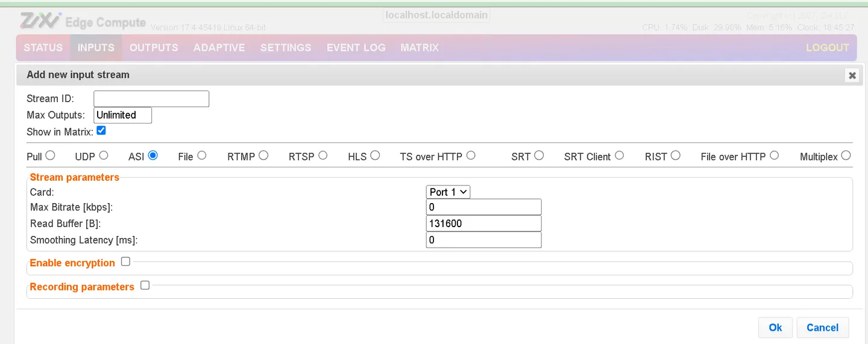Image resolution: width=868 pixels, height=344 pixels.
Task: Open the STATUS tab
Action: tap(43, 48)
